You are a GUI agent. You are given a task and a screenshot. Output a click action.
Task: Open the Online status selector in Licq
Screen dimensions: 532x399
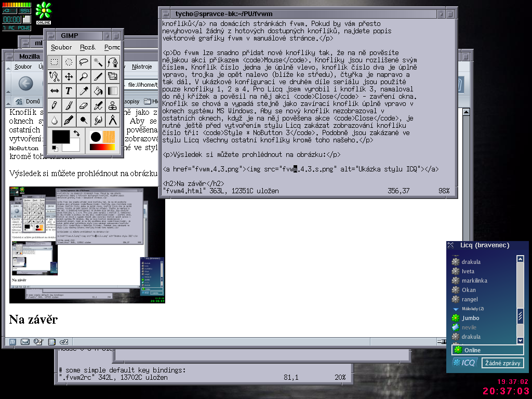pyautogui.click(x=487, y=350)
